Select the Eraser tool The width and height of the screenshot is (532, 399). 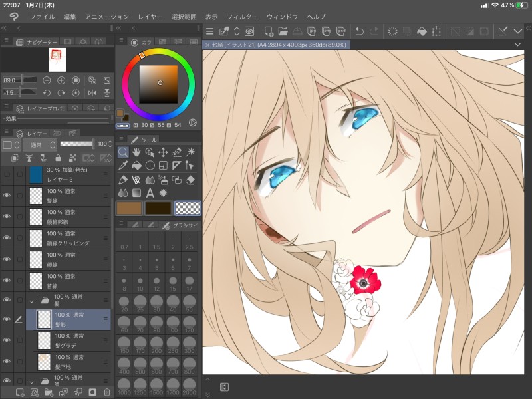(190, 180)
